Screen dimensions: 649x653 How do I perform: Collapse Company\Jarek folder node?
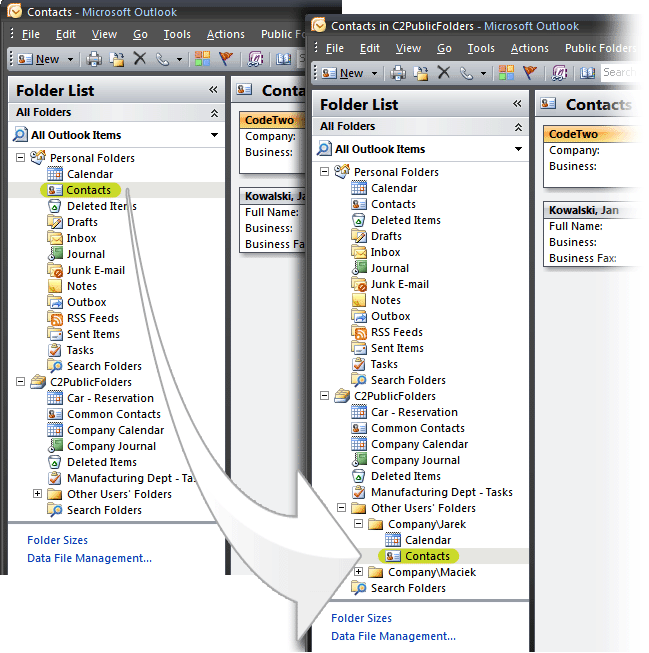pyautogui.click(x=359, y=523)
